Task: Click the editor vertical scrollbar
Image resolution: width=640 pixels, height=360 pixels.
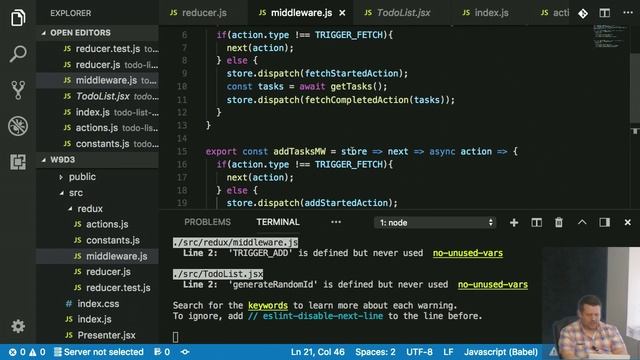Action: point(635,88)
